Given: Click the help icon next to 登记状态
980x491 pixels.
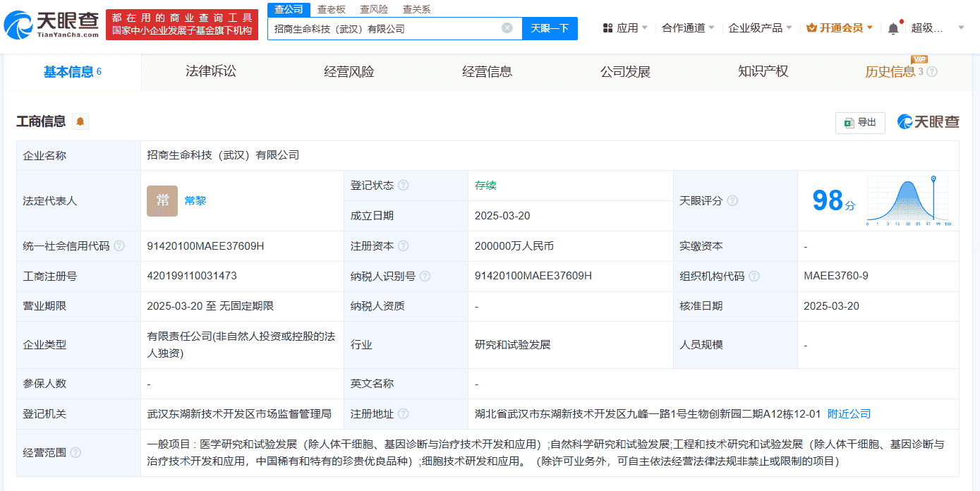Looking at the screenshot, I should 402,185.
